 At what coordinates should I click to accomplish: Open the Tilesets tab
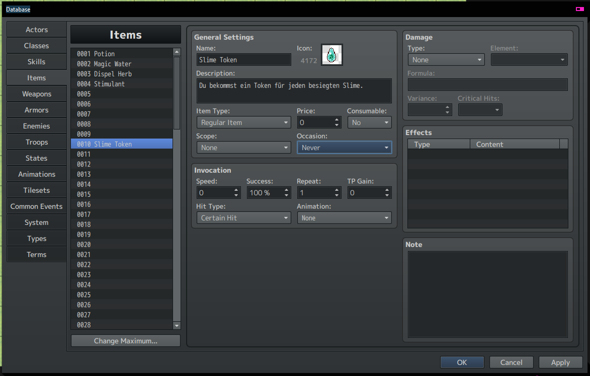pyautogui.click(x=36, y=190)
